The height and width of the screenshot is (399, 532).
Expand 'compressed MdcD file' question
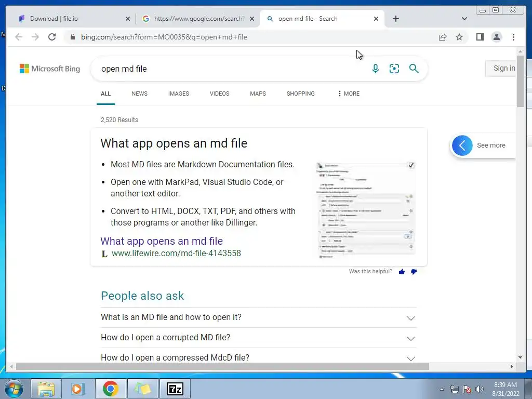pos(259,357)
